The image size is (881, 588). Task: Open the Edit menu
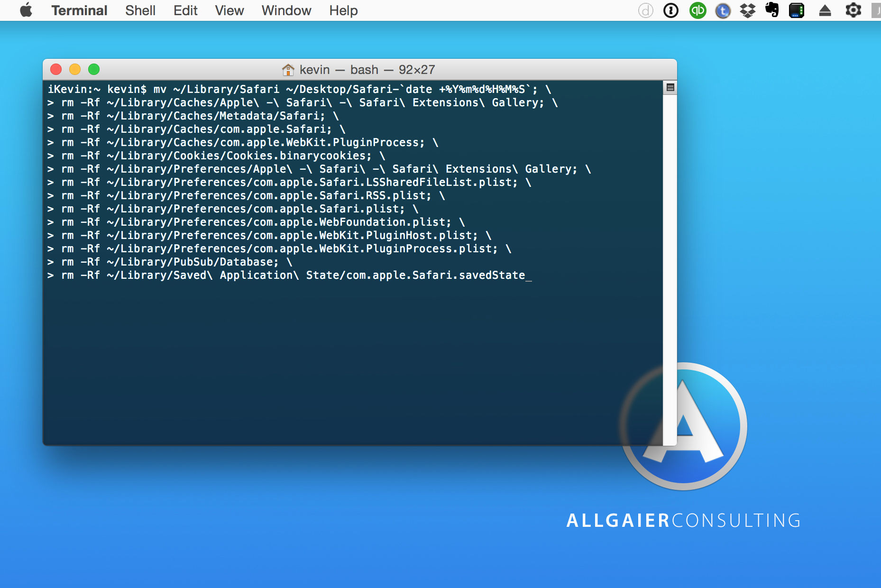(x=185, y=10)
